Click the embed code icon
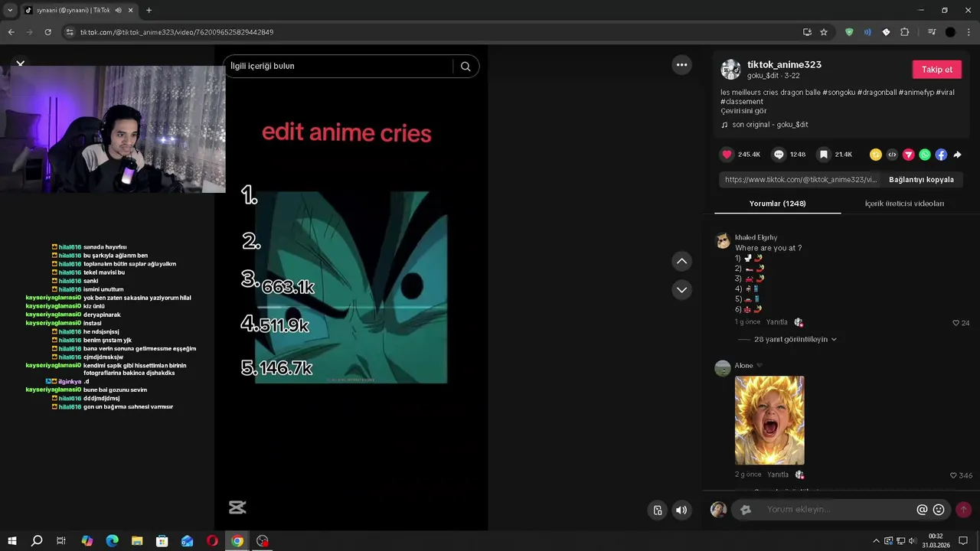Screen dimensions: 980x551 pyautogui.click(x=892, y=155)
